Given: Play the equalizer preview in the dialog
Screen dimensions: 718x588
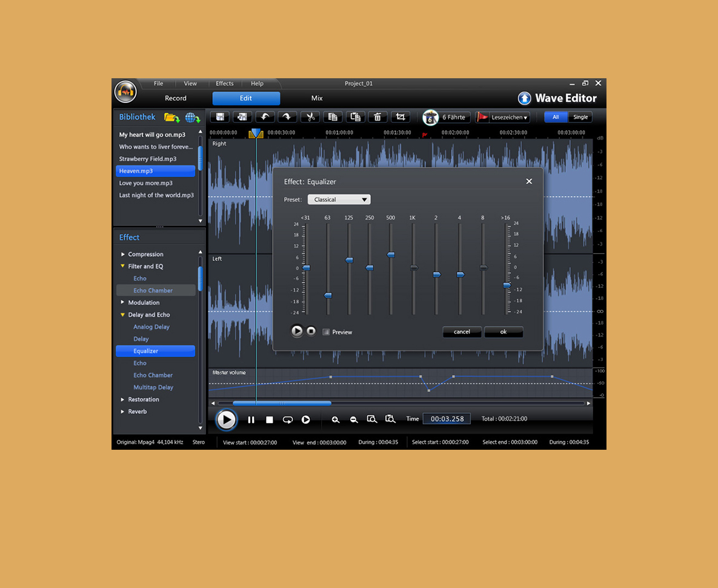Looking at the screenshot, I should click(x=297, y=330).
